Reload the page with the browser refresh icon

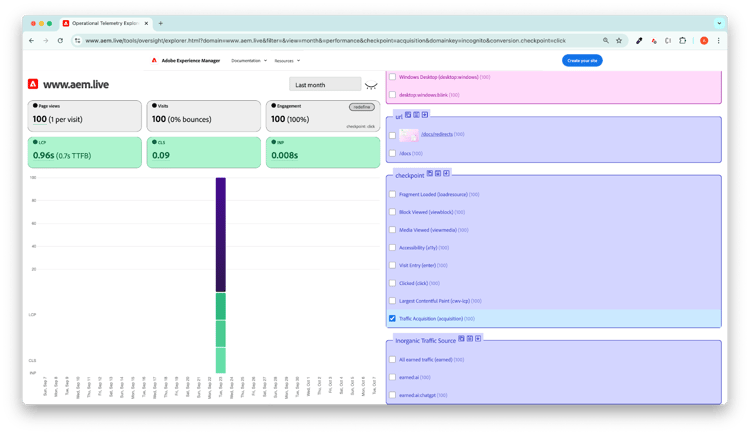(60, 41)
